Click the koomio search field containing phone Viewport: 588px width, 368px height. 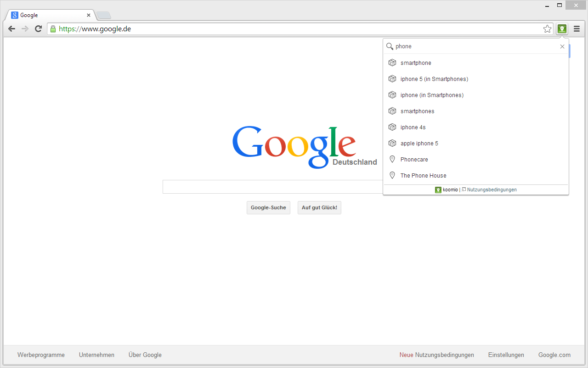(x=475, y=46)
